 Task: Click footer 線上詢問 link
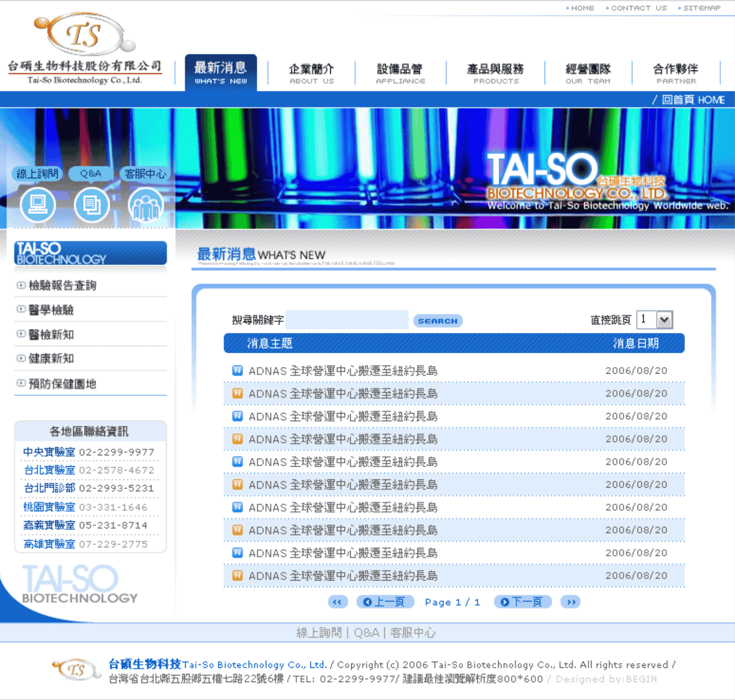click(319, 633)
